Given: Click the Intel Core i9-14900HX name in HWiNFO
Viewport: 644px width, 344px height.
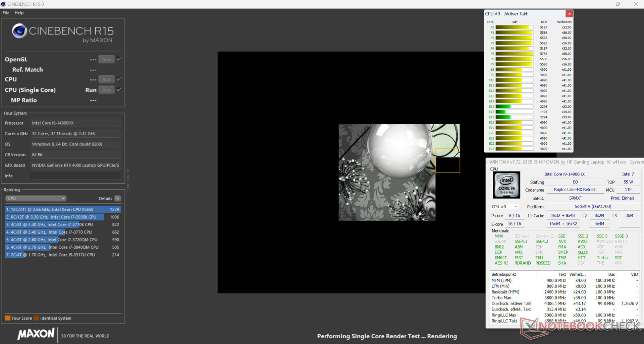Looking at the screenshot, I should tap(564, 174).
